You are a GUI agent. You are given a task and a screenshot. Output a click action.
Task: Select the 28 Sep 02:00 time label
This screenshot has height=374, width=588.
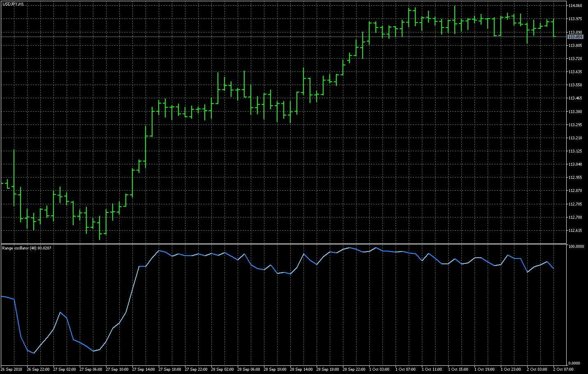point(222,369)
